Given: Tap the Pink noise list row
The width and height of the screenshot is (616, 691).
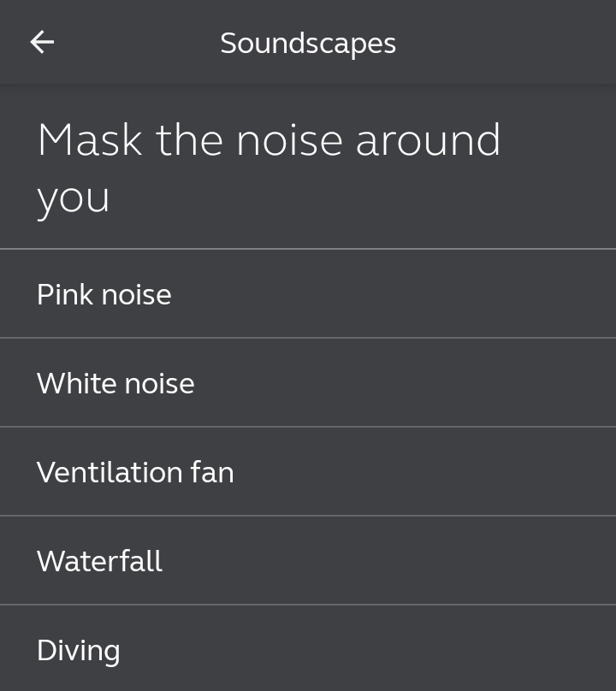Looking at the screenshot, I should click(x=308, y=294).
